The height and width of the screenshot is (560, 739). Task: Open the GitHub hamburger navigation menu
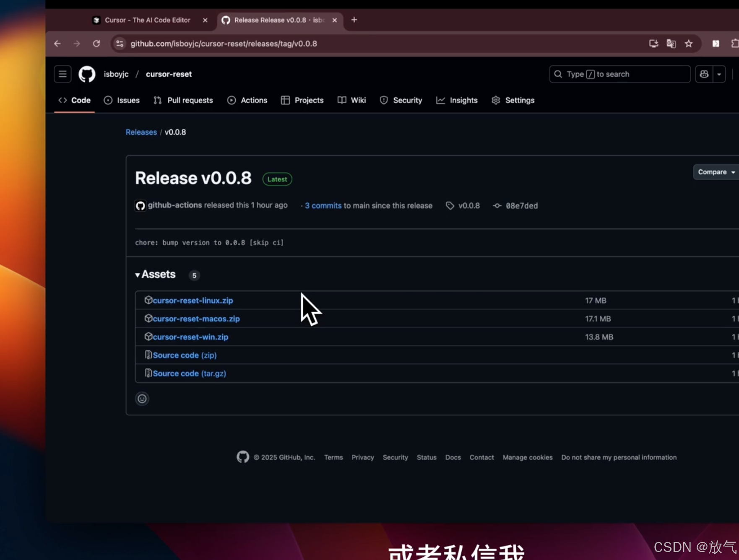pyautogui.click(x=62, y=74)
